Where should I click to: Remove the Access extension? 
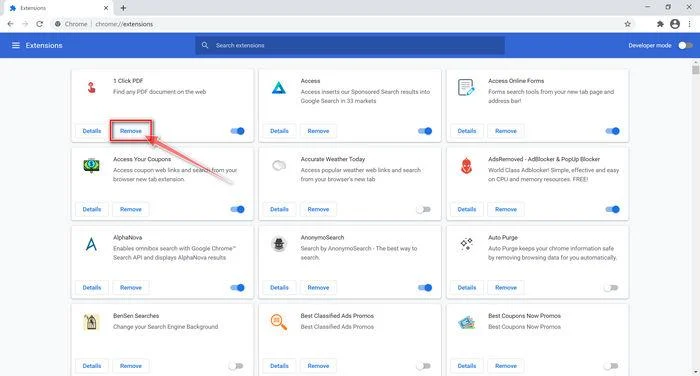coord(318,131)
